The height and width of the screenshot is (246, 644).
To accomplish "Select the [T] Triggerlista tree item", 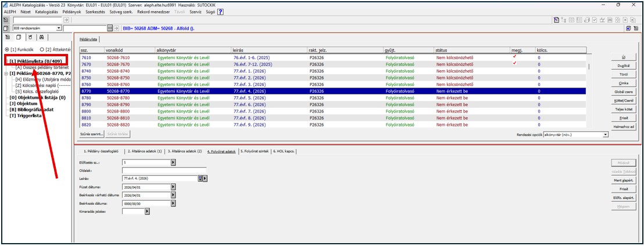I will (x=26, y=115).
